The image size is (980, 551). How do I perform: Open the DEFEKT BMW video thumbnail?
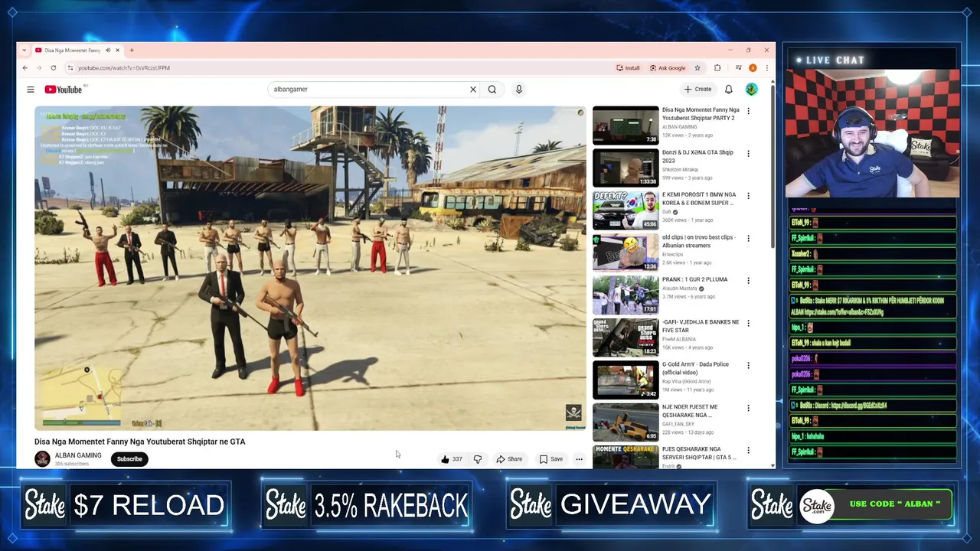pos(626,210)
